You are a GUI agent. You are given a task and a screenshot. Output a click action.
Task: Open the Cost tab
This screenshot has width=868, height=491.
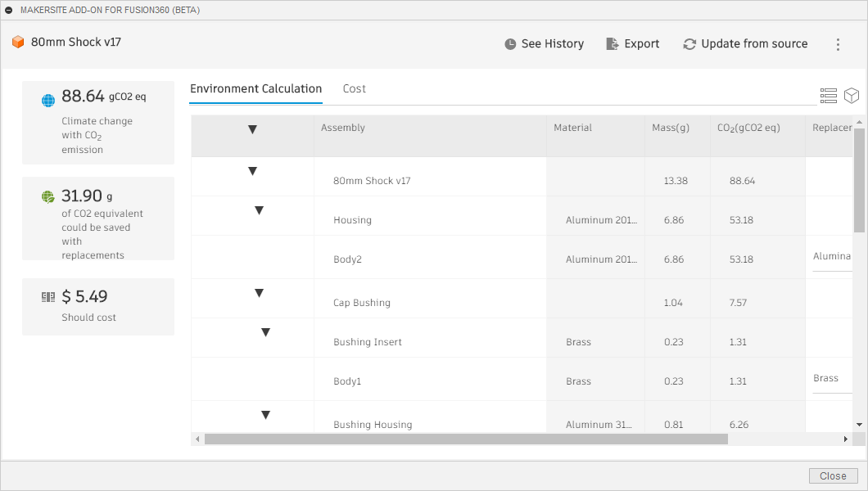[354, 88]
